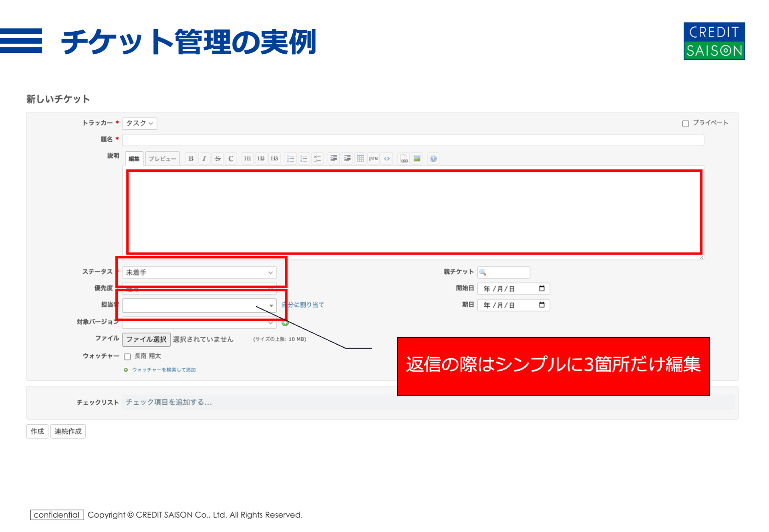Screen dimensions: 769x532
Task: Select the 編集 tab
Action: (134, 159)
